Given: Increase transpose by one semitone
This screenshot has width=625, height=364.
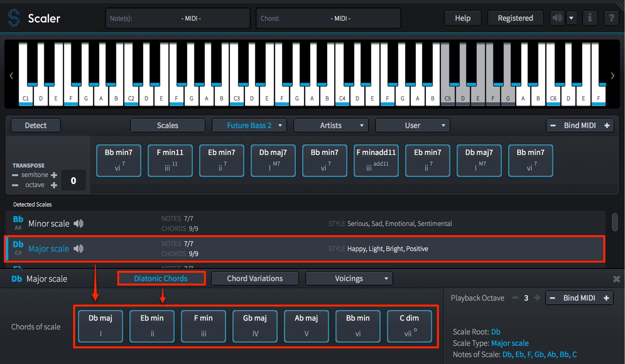Looking at the screenshot, I should click(54, 175).
